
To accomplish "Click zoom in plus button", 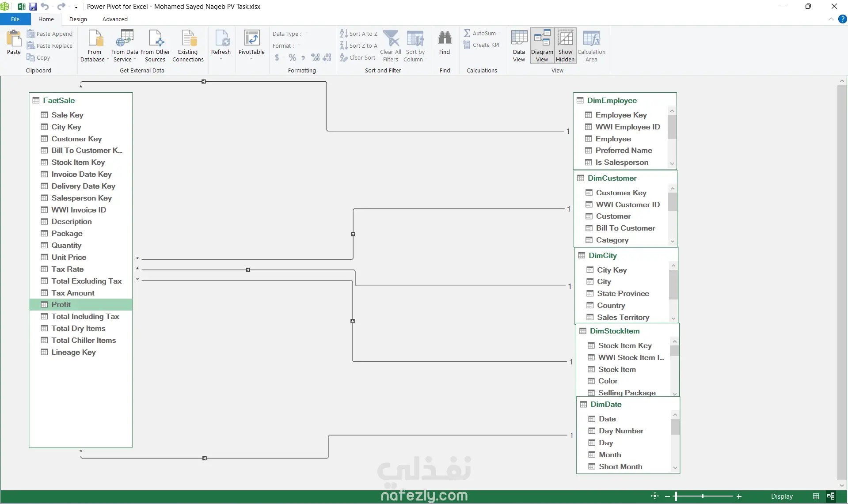I will pos(739,496).
